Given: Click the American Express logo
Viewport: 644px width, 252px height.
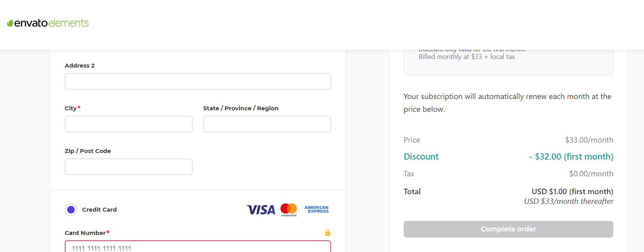Looking at the screenshot, I should click(x=316, y=209).
